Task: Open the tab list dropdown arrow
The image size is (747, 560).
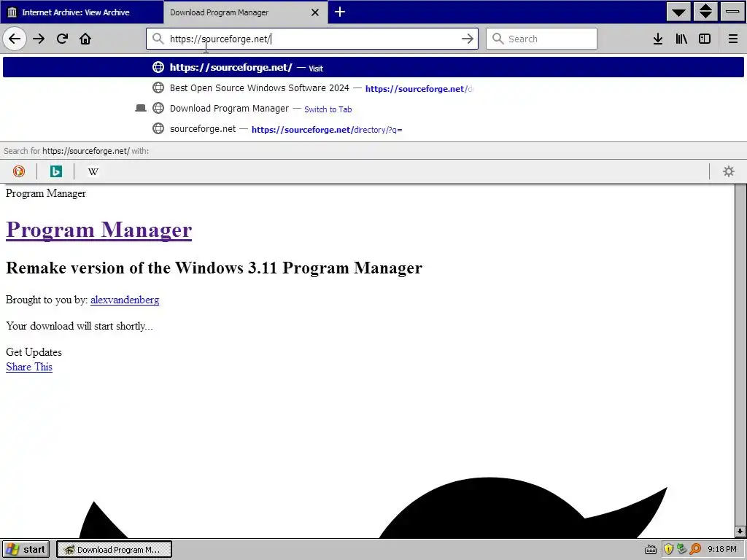Action: coord(679,12)
